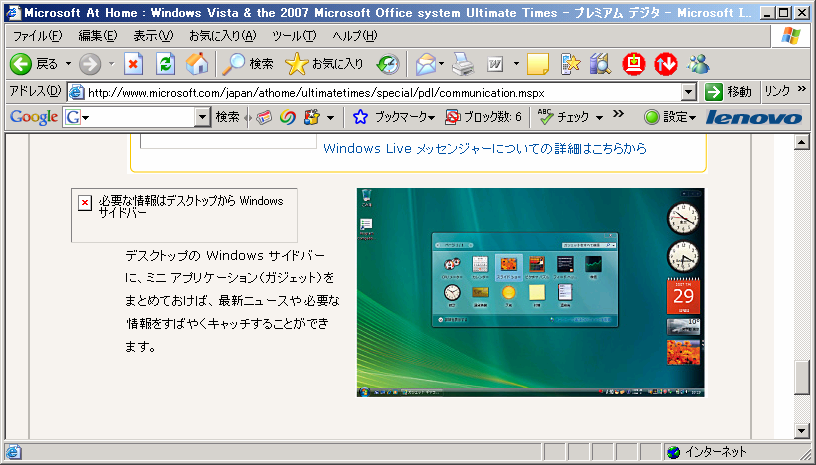This screenshot has height=465, width=816.
Task: Expand the Mail icon dropdown arrow
Action: 441,64
